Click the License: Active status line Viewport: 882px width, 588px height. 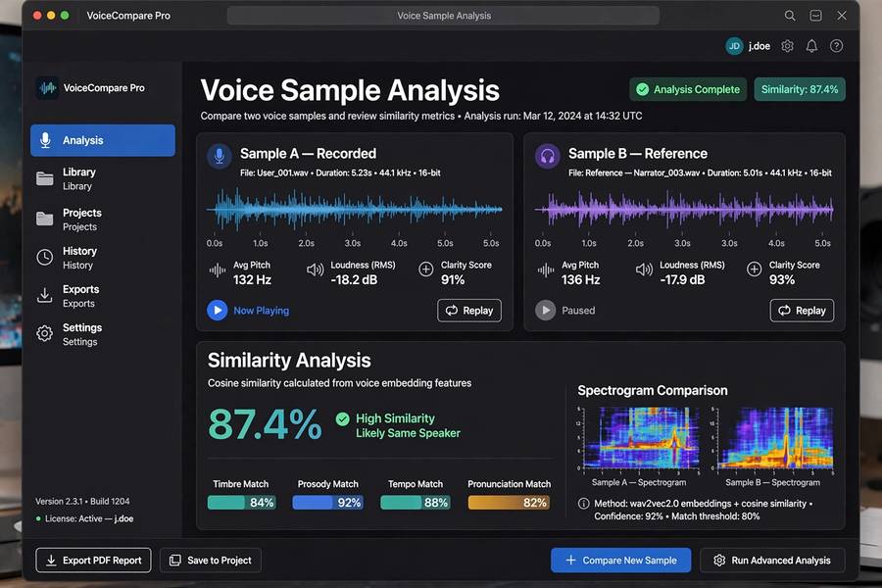point(84,518)
